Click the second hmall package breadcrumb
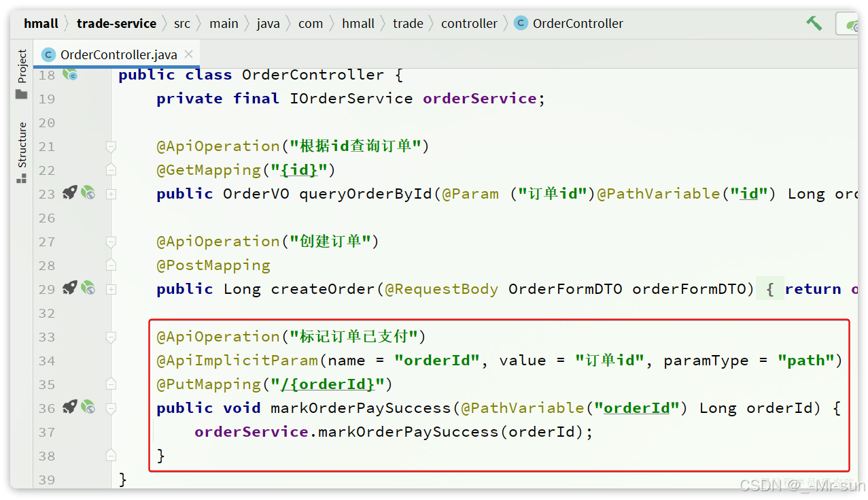Image resolution: width=868 pixels, height=500 pixels. [358, 23]
